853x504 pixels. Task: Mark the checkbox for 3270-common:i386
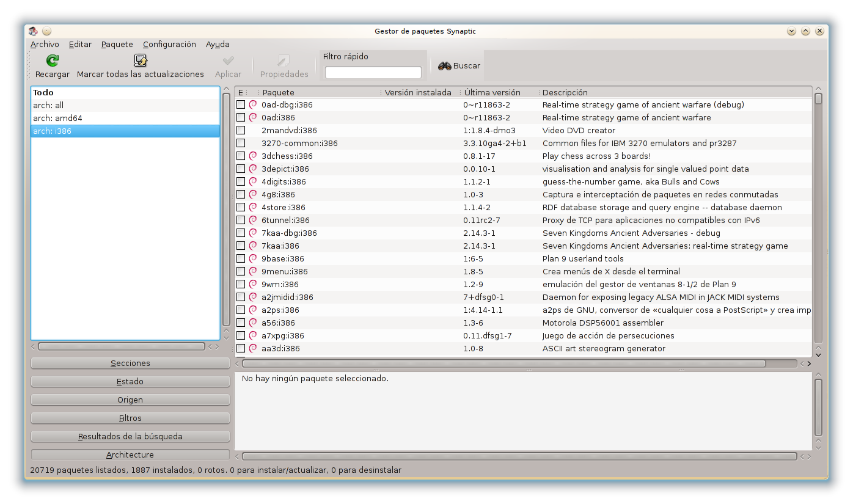click(x=241, y=143)
